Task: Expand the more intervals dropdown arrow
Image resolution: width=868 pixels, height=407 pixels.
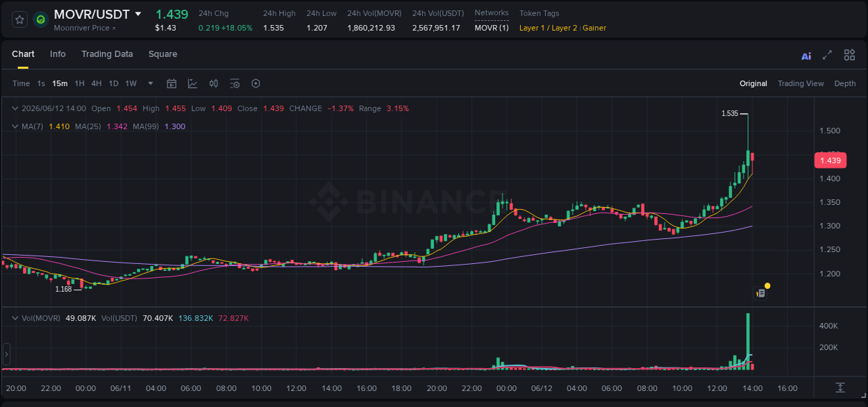Action: 151,83
